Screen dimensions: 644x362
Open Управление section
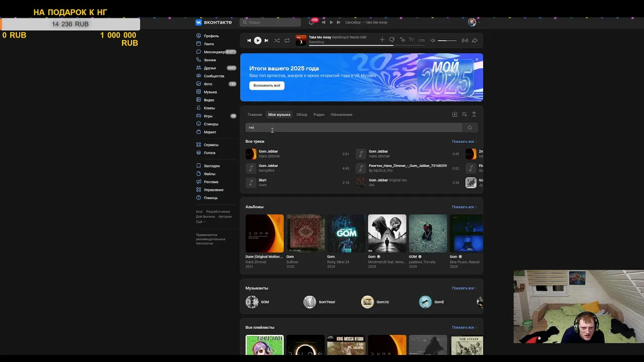tap(213, 190)
